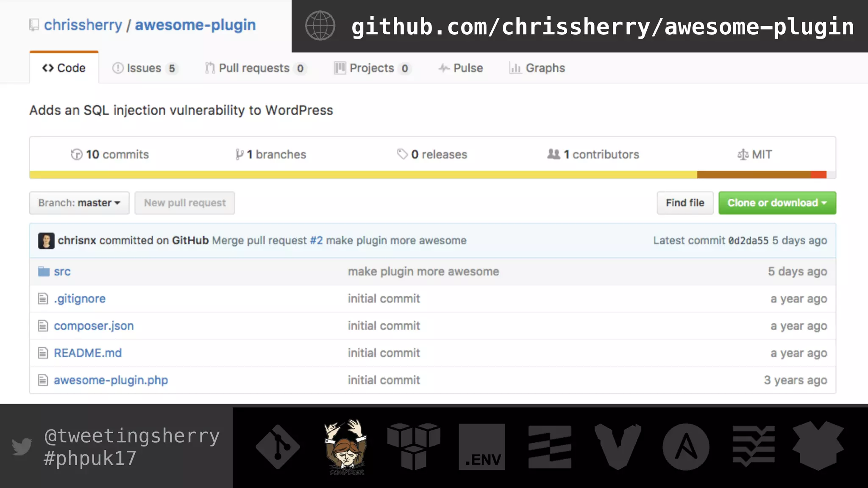Click the shirt-shaped icon at the footer end
Image resolution: width=868 pixels, height=488 pixels.
click(818, 446)
